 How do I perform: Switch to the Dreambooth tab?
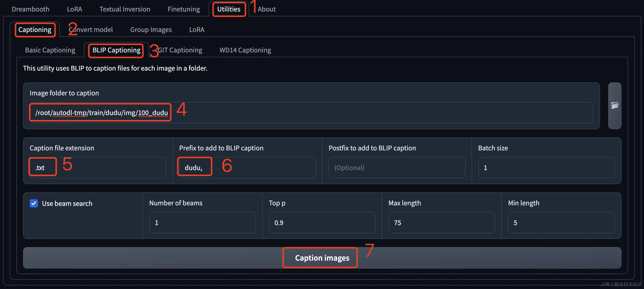[30, 9]
